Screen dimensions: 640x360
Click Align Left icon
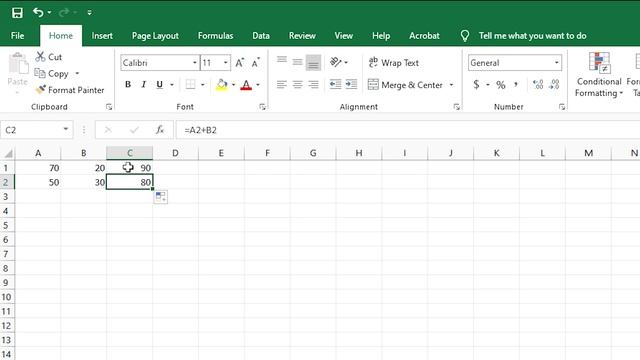click(x=282, y=84)
